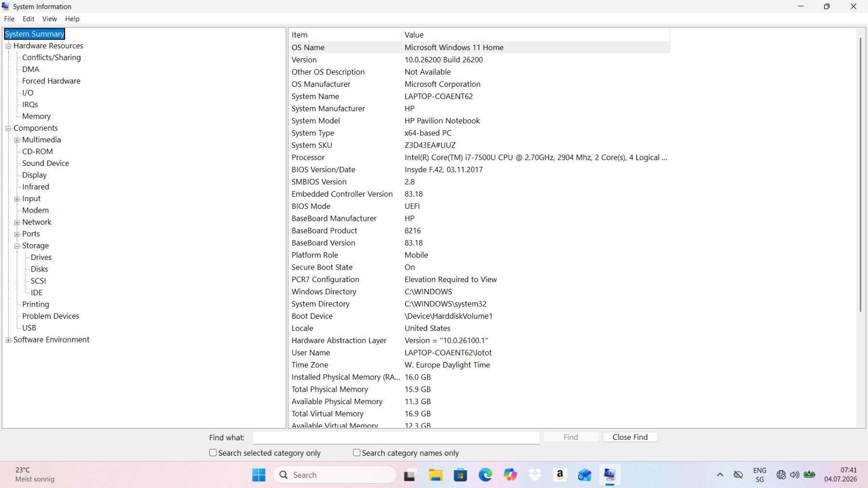Select Display tree item
Viewport: 868px width, 488px height.
tap(34, 175)
